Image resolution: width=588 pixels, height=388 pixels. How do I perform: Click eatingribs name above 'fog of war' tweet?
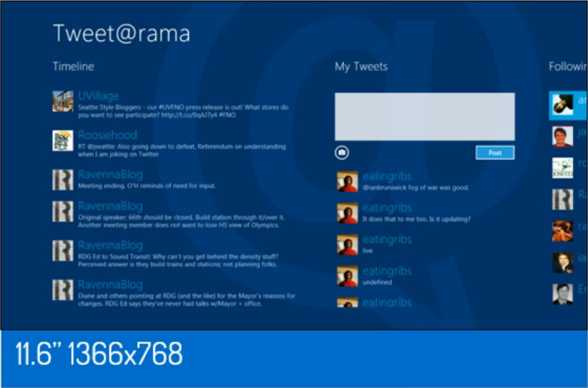coord(387,176)
